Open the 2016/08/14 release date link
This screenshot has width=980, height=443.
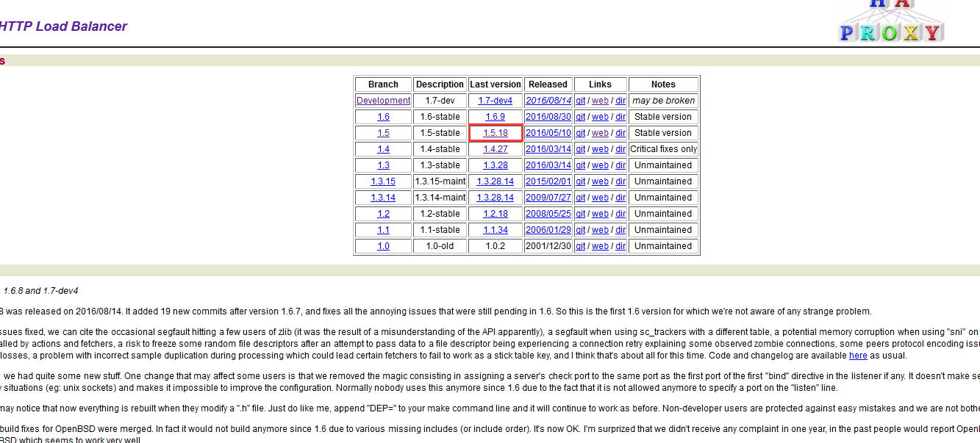pyautogui.click(x=548, y=101)
